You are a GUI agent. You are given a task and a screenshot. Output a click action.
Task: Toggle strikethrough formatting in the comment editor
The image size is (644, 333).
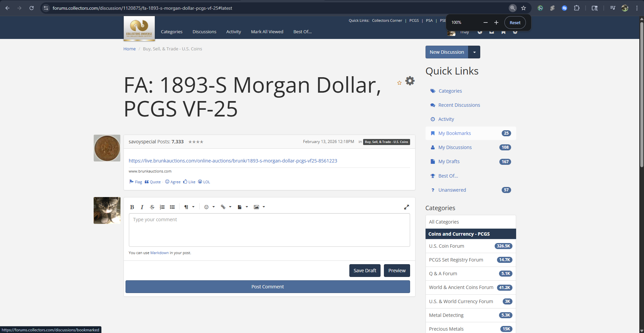152,207
